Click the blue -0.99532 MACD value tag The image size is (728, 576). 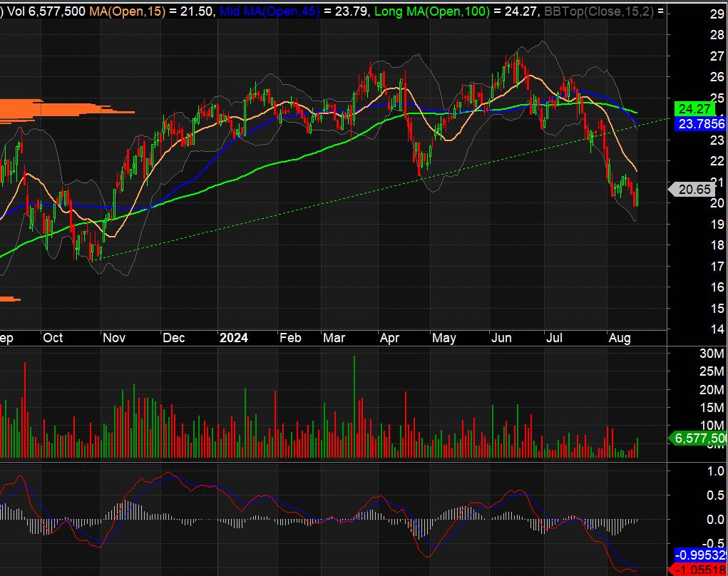[701, 555]
